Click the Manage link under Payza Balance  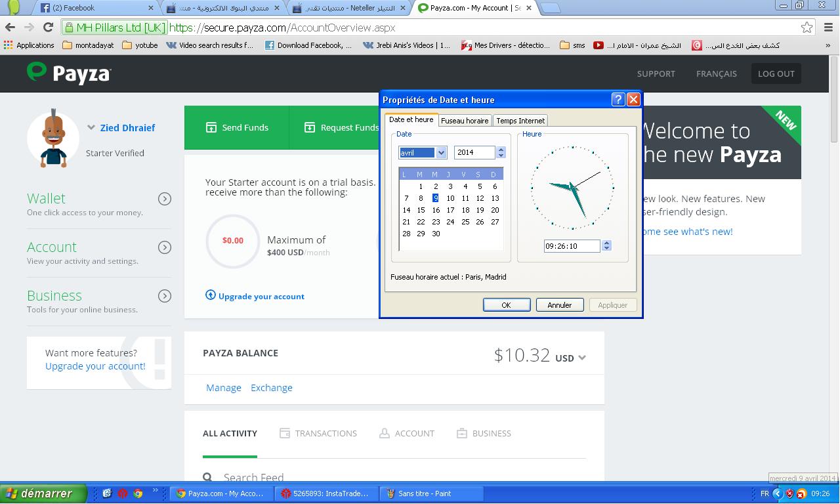(224, 388)
